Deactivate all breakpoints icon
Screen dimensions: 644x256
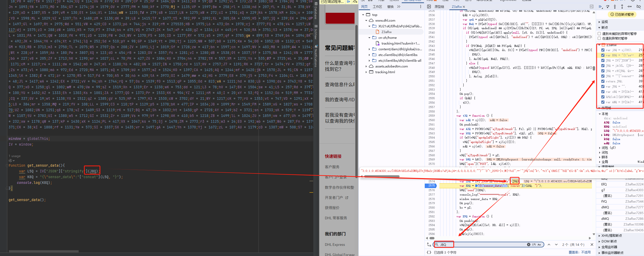pos(639,7)
